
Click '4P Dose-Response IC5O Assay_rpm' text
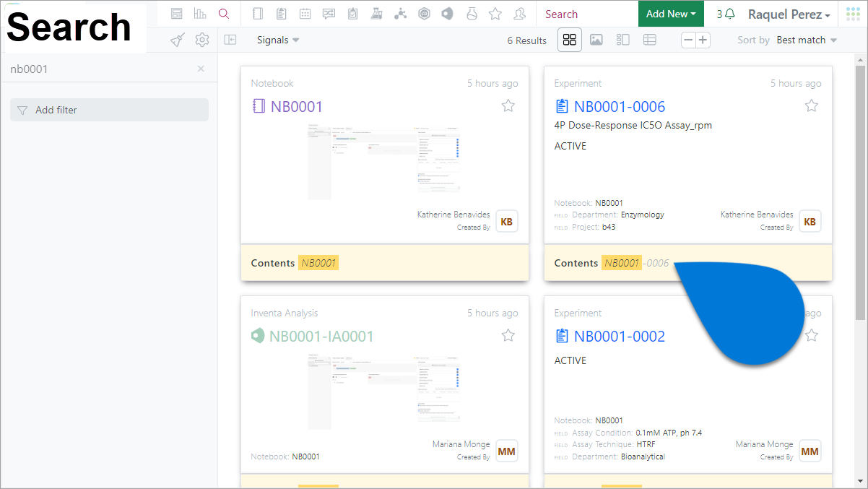(x=633, y=125)
